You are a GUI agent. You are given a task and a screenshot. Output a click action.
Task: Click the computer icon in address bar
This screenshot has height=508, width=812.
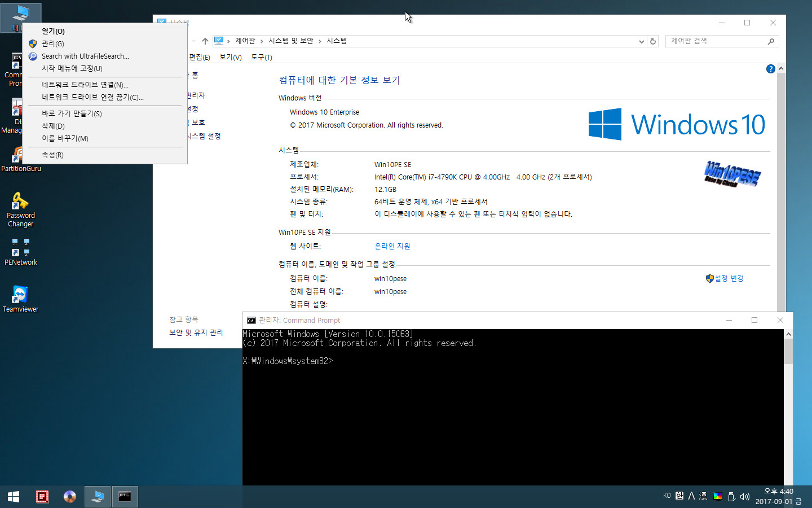click(x=219, y=41)
